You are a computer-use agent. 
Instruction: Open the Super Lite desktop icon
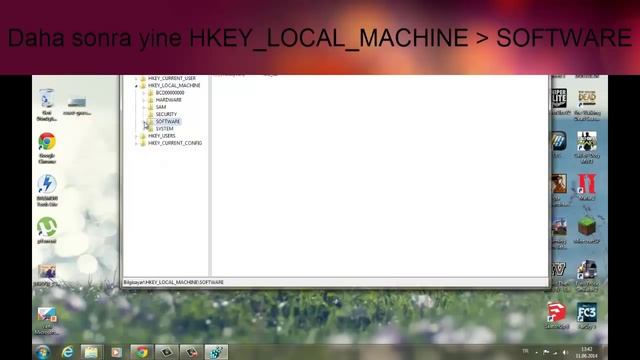click(559, 101)
